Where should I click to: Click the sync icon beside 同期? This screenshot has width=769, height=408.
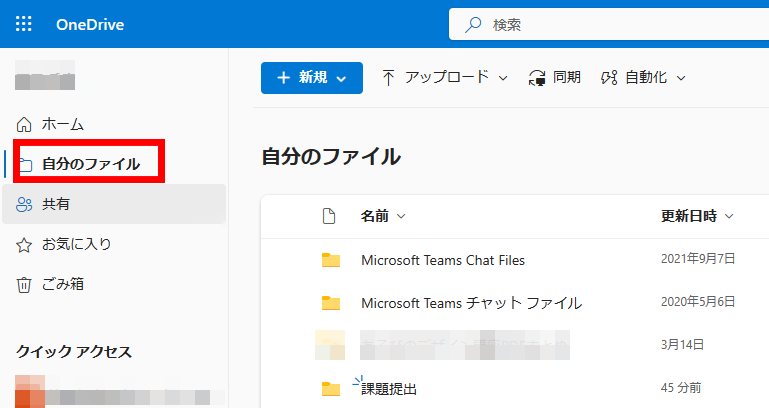(537, 78)
